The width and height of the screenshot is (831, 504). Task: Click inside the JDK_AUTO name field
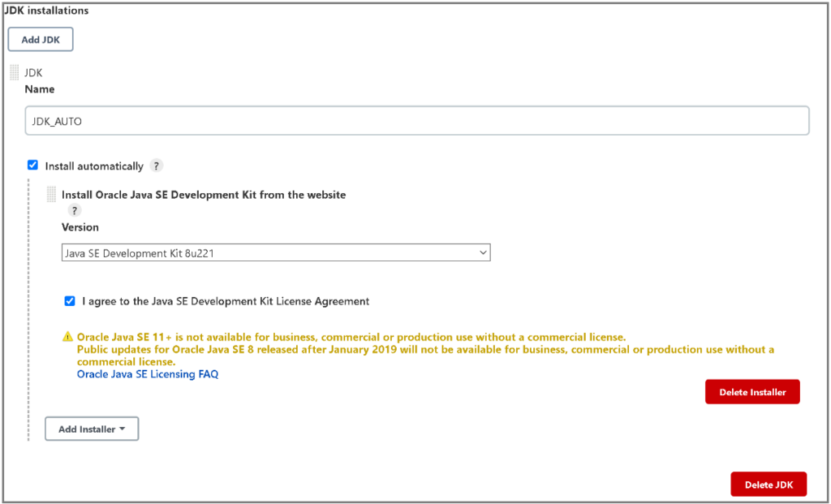(416, 120)
